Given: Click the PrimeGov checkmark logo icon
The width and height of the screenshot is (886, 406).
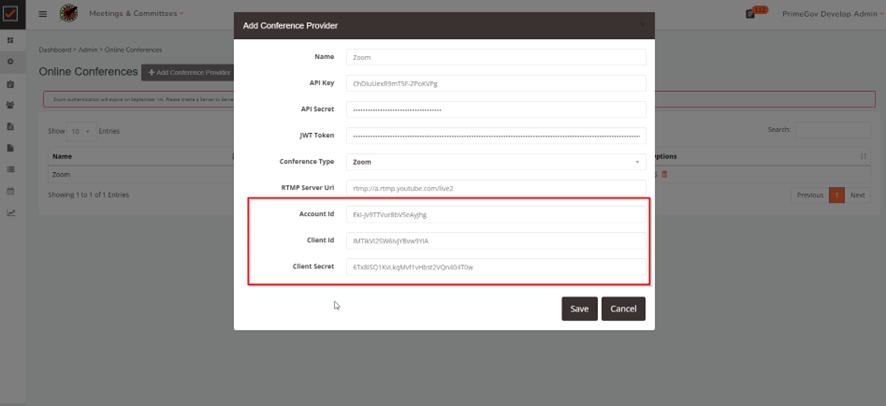Looking at the screenshot, I should tap(10, 14).
